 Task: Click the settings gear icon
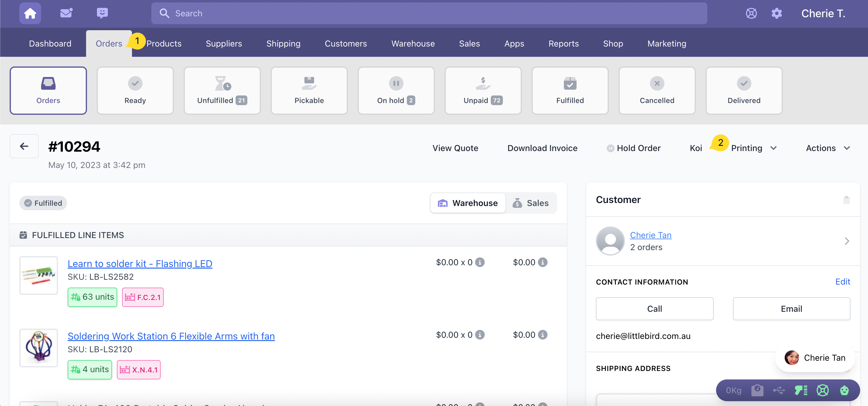[776, 14]
